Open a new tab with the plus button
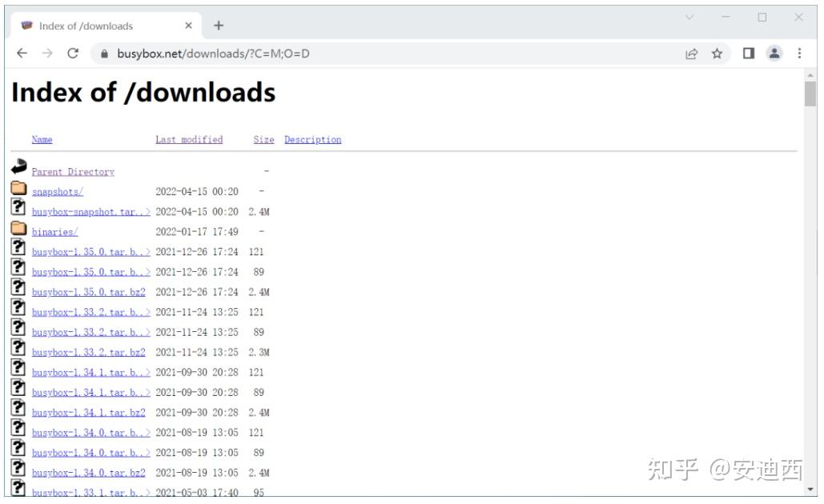This screenshot has height=504, width=824. coord(219,26)
